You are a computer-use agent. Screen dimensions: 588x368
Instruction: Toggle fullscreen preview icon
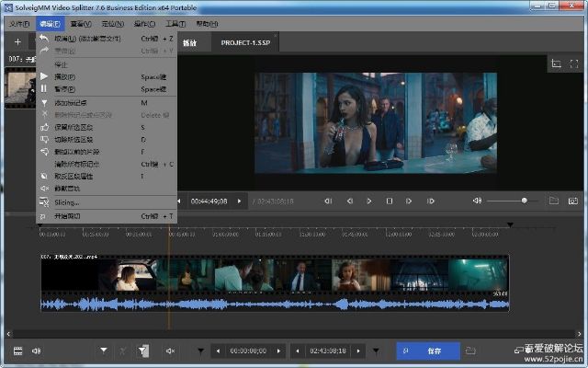coord(574,63)
